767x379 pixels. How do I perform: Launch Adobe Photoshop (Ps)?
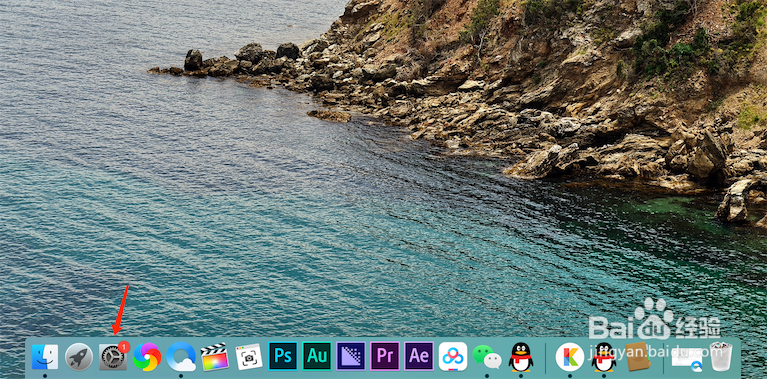283,356
